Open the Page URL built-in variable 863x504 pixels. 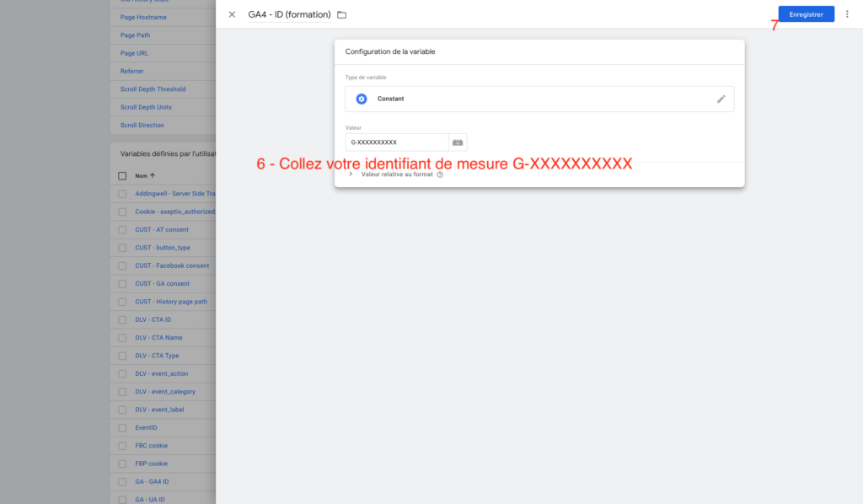(134, 53)
